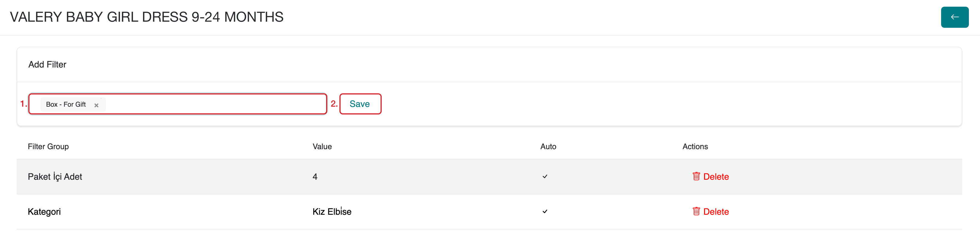The width and height of the screenshot is (980, 240).
Task: Click the Filter Group column header
Action: pyautogui.click(x=48, y=146)
